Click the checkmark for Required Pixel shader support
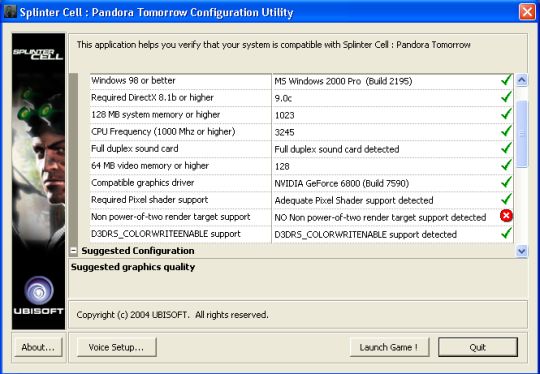 point(506,199)
